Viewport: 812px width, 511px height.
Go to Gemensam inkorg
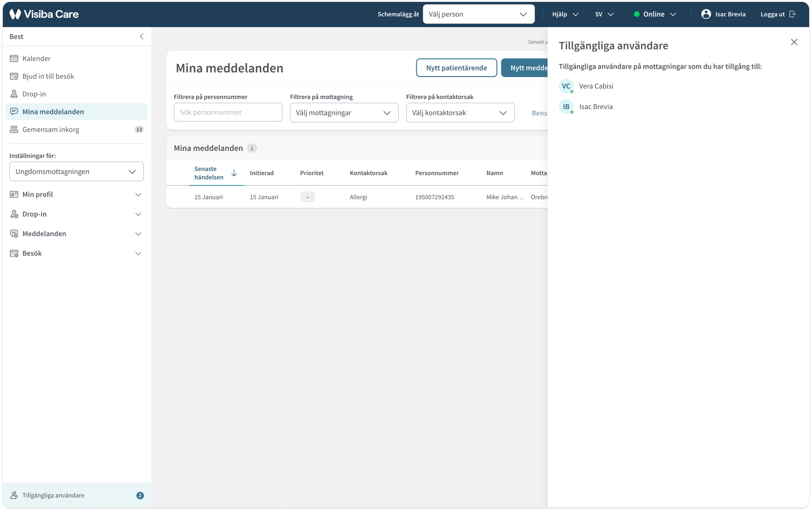(x=51, y=129)
